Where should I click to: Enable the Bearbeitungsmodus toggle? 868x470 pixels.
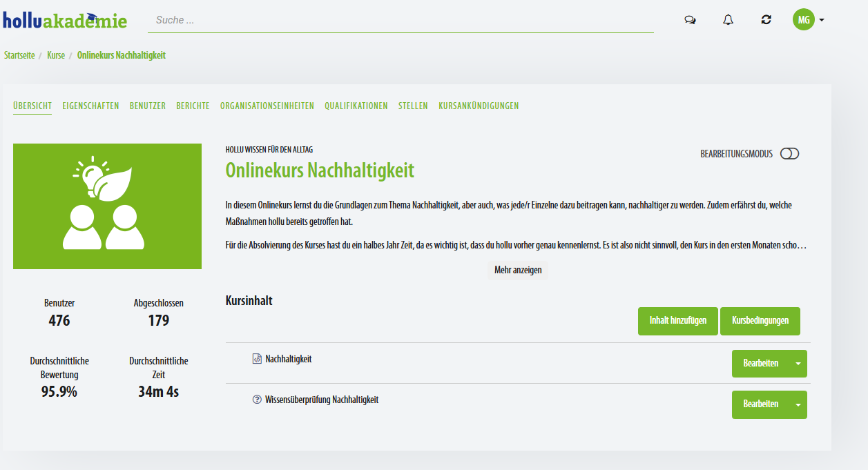coord(789,154)
